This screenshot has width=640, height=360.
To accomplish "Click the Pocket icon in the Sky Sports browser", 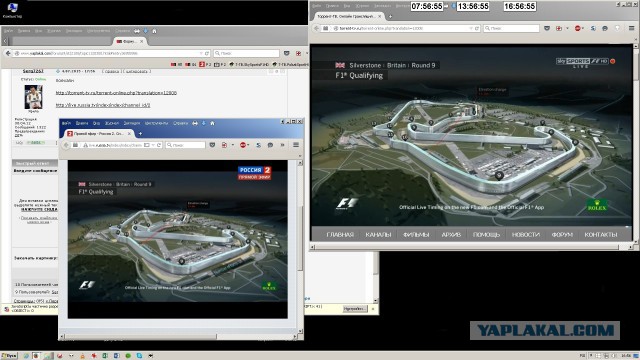I will point(547,28).
